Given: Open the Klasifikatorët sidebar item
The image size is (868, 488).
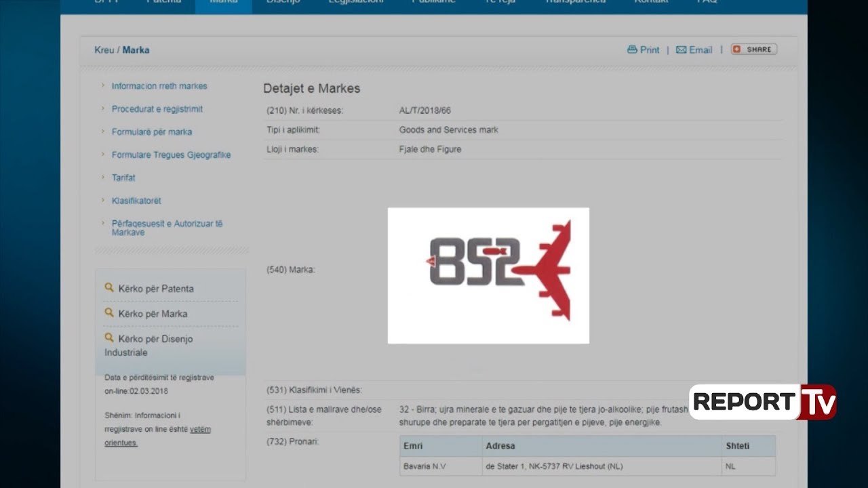Looking at the screenshot, I should tap(136, 201).
